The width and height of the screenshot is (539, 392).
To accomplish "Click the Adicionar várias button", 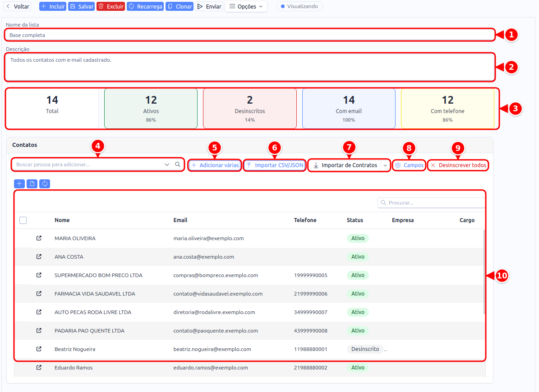I will 215,165.
